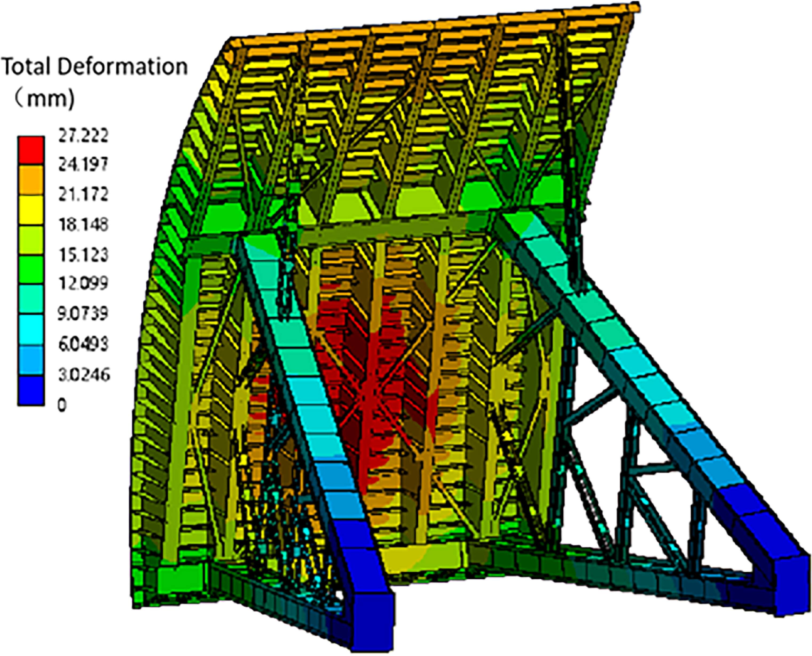This screenshot has width=812, height=656.
Task: Click the bright green legend swatch below 15.123
Action: [31, 270]
